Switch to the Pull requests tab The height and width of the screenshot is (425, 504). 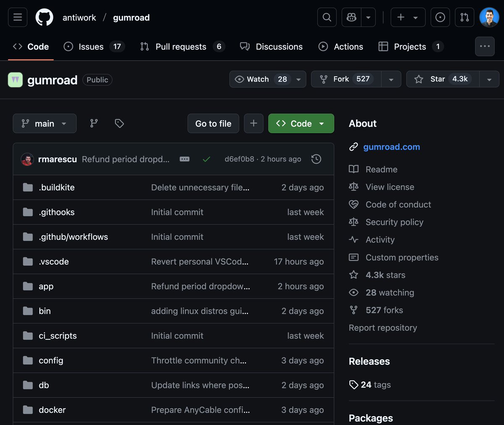[x=182, y=47]
